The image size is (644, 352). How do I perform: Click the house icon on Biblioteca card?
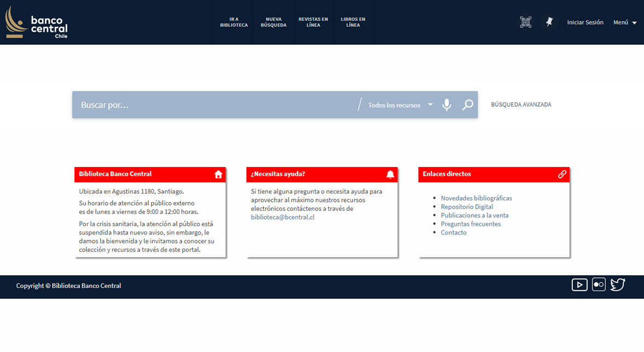tap(218, 174)
